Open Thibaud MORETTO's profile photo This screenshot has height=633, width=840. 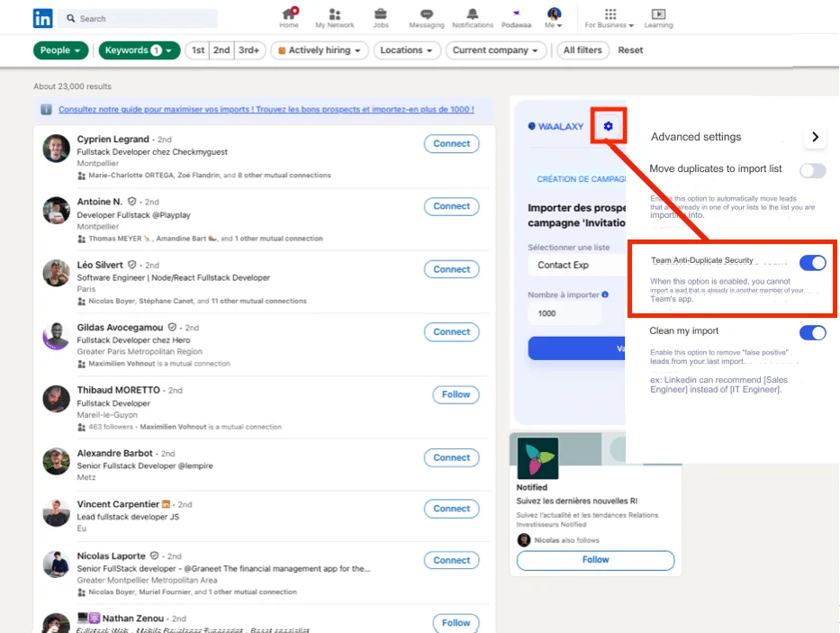pyautogui.click(x=56, y=399)
